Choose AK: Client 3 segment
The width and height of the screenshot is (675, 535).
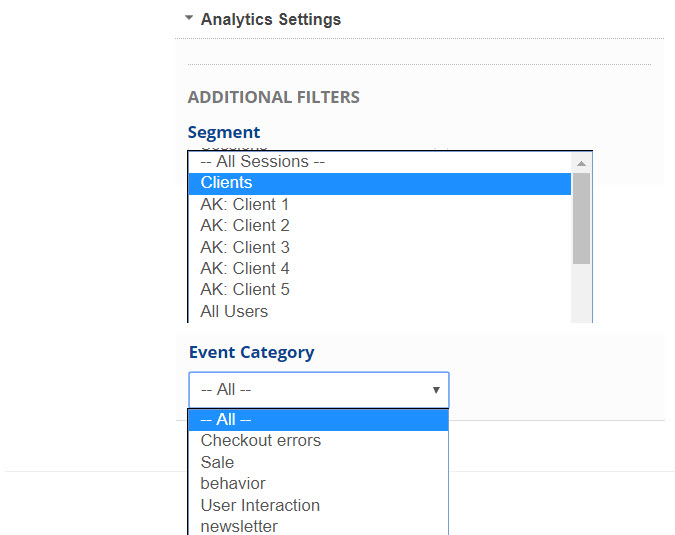pos(245,247)
